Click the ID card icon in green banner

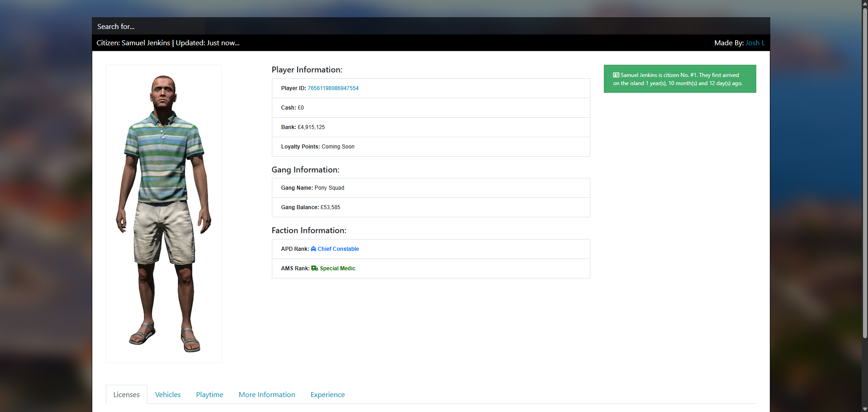click(x=616, y=75)
